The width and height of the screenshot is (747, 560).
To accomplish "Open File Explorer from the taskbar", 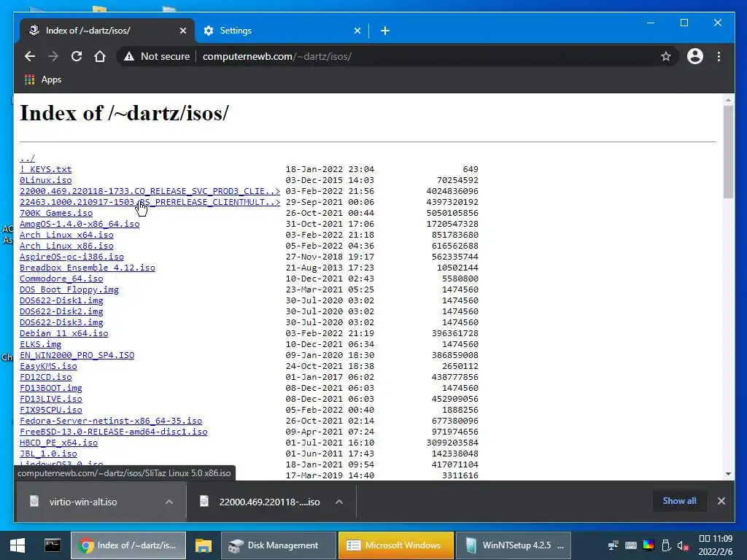I will pyautogui.click(x=204, y=545).
